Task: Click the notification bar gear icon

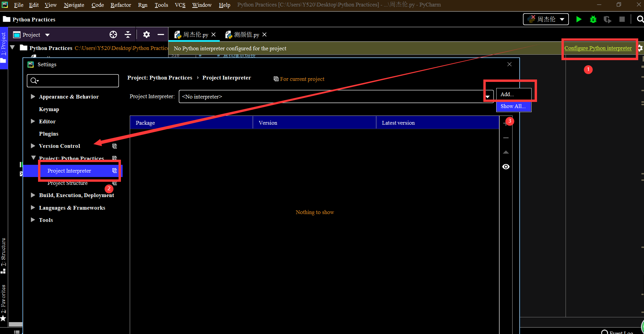Action: tap(640, 48)
